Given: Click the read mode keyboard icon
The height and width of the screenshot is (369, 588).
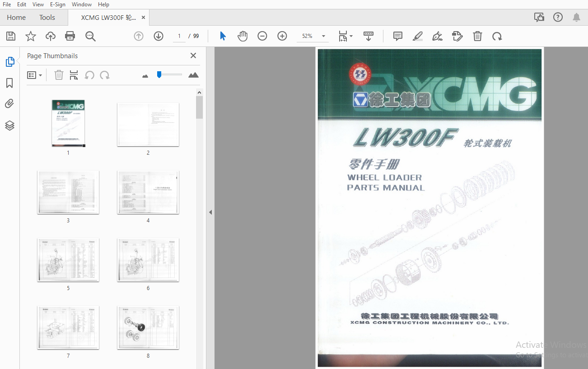Looking at the screenshot, I should point(369,36).
